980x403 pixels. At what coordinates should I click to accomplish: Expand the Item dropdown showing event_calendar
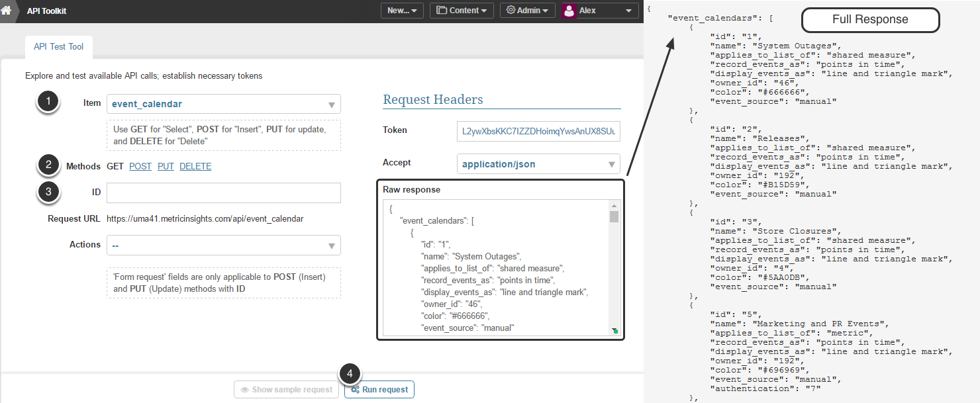point(224,104)
